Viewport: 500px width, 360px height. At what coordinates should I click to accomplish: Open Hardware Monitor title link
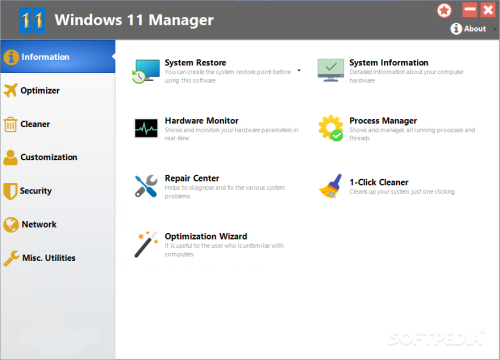(202, 121)
